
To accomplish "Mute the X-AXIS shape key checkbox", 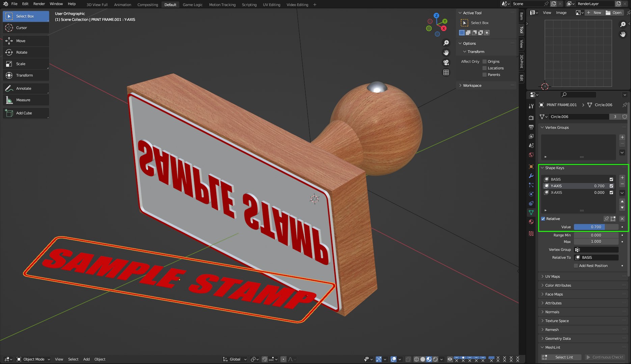I will pos(611,192).
